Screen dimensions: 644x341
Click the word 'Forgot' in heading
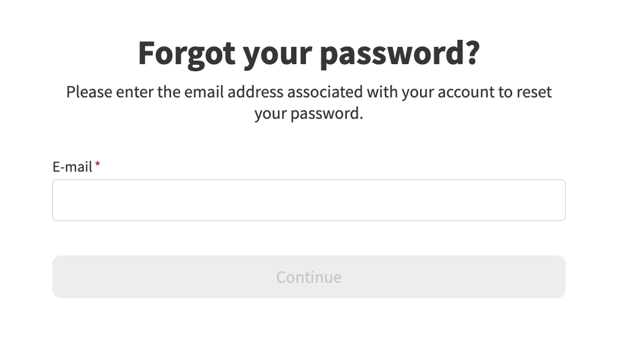187,53
